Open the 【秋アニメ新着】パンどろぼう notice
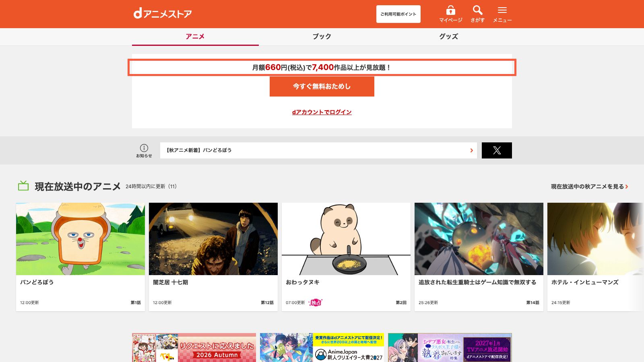Viewport: 644px width, 362px height. (318, 150)
